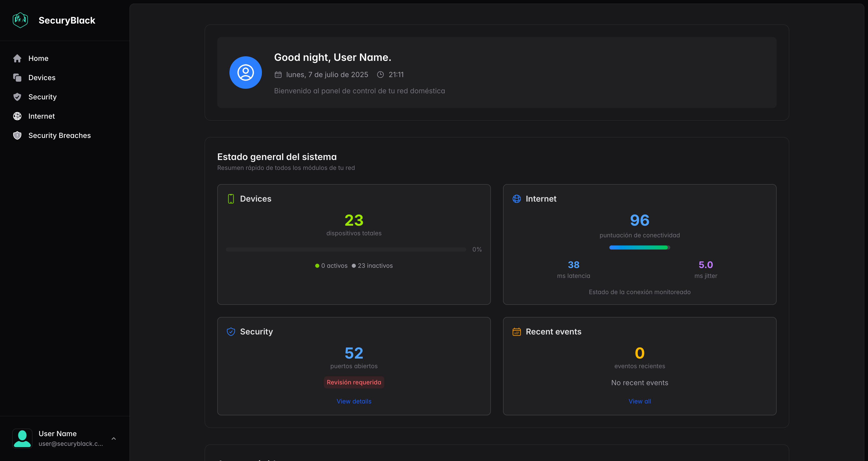Screen dimensions: 868x461
Task: Click the active devices progress bar
Action: tap(346, 250)
